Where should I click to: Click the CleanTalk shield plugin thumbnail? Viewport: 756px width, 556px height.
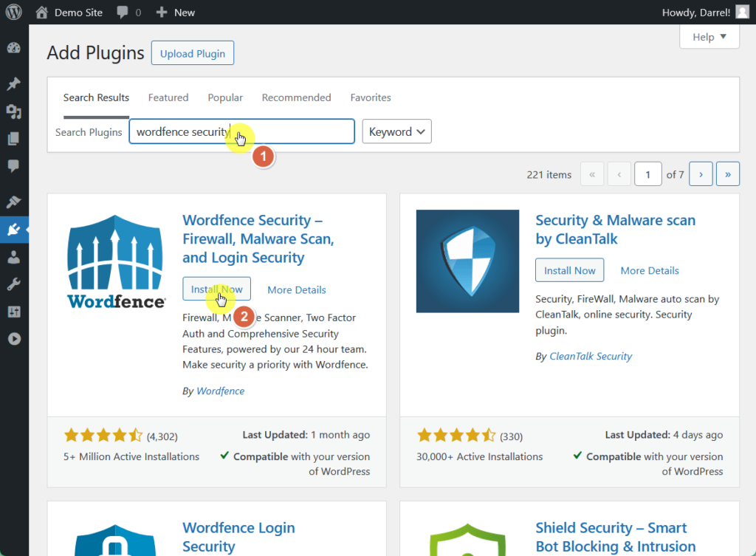(x=467, y=261)
